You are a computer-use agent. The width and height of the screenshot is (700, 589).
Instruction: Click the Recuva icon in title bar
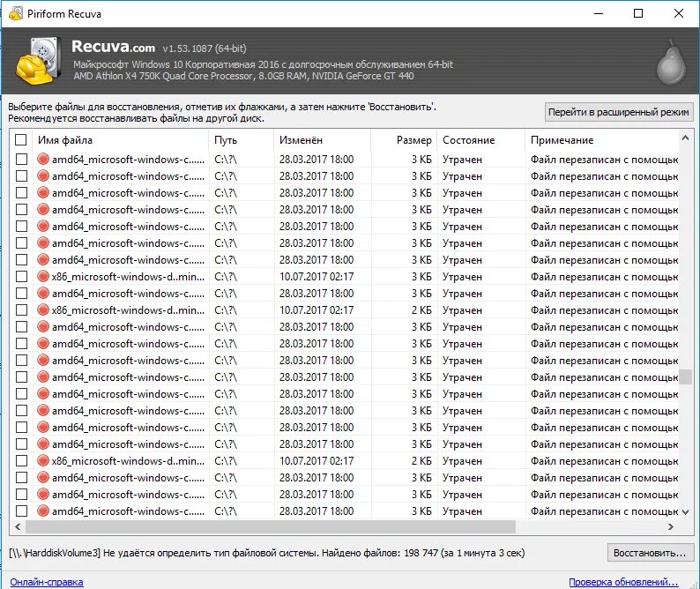coord(16,13)
